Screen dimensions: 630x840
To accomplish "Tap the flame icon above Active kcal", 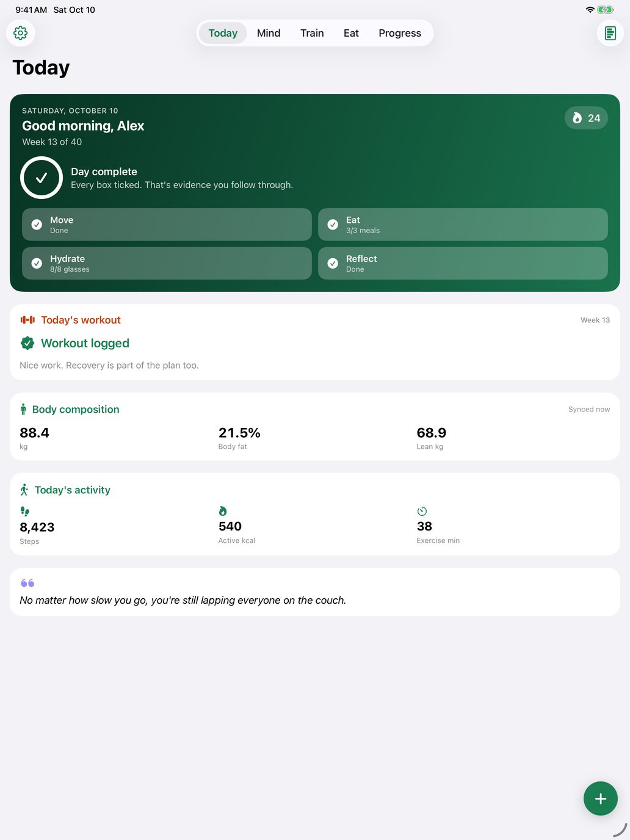I will coord(223,511).
